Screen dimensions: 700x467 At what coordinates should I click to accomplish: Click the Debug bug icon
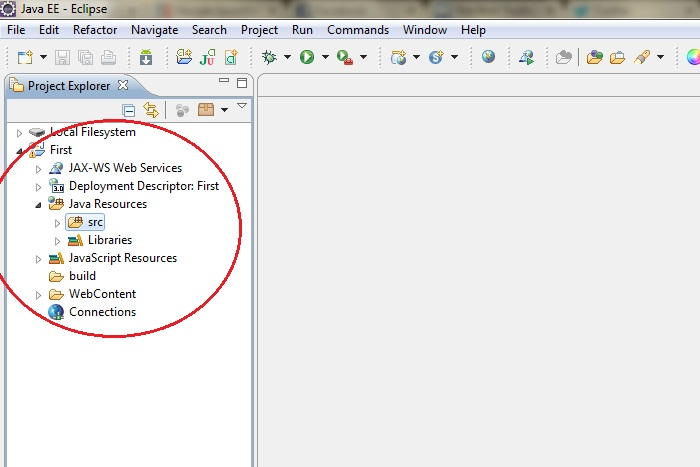tap(269, 57)
